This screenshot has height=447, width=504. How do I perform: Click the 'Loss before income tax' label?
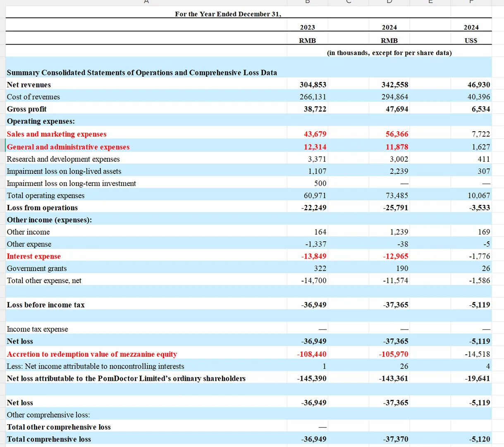45,305
